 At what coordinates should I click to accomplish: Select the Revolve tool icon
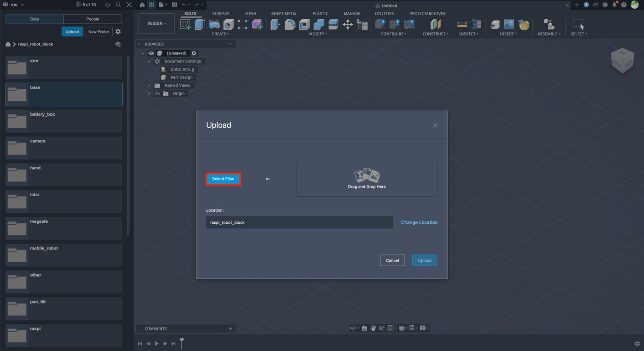tap(214, 24)
